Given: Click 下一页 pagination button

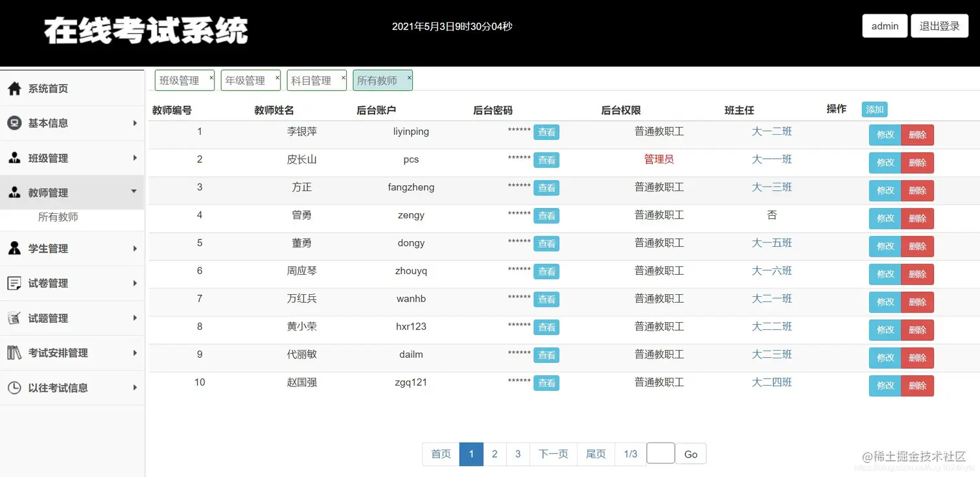Looking at the screenshot, I should (x=554, y=454).
